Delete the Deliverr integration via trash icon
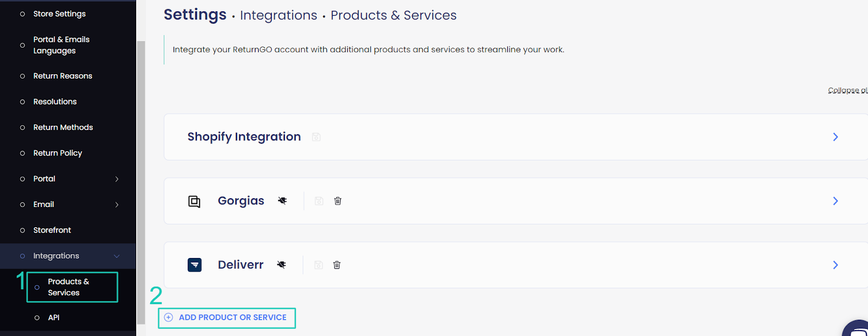 click(336, 264)
